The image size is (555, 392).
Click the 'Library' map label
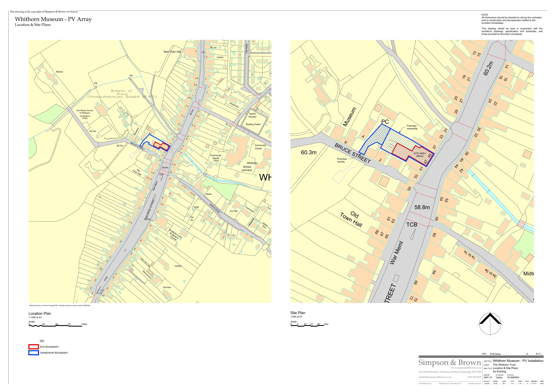pyautogui.click(x=220, y=57)
